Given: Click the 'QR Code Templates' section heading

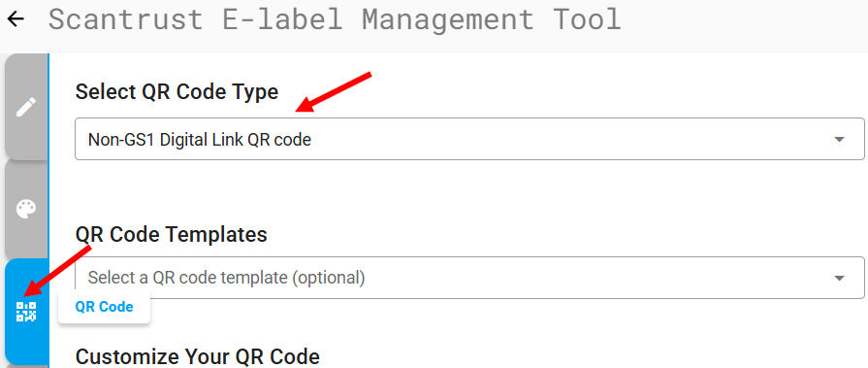Looking at the screenshot, I should tap(171, 234).
